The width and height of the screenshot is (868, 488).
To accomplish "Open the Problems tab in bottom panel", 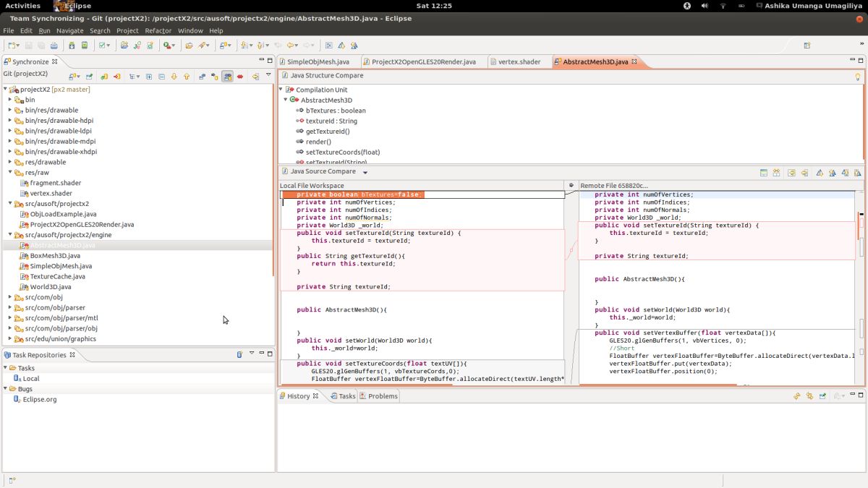I will [x=382, y=396].
